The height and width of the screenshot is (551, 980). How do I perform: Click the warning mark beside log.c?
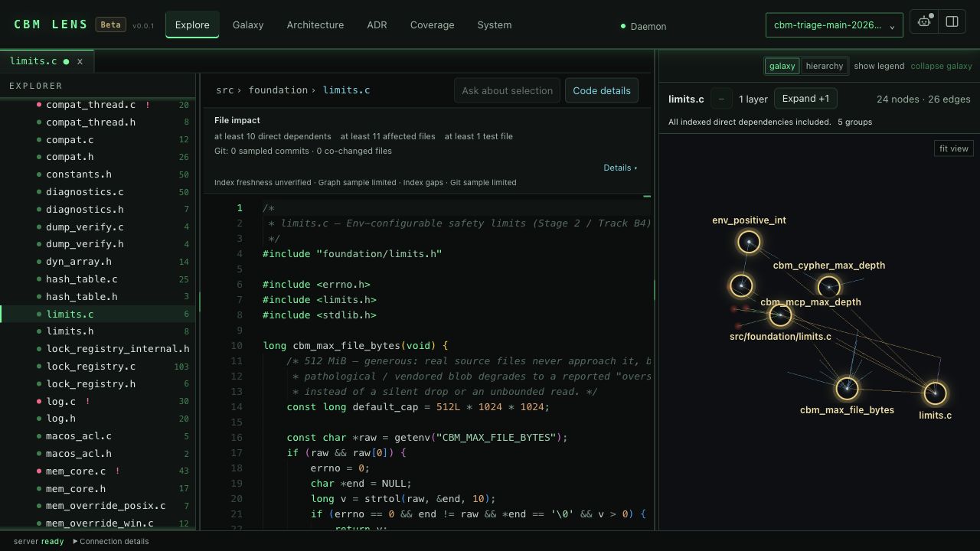[88, 401]
